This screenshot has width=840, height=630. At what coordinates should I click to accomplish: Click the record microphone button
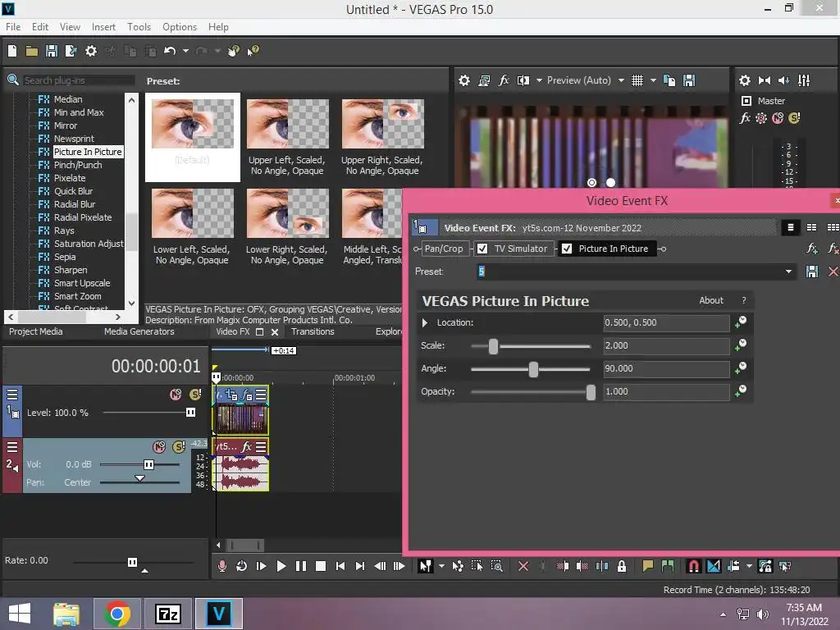click(x=222, y=566)
